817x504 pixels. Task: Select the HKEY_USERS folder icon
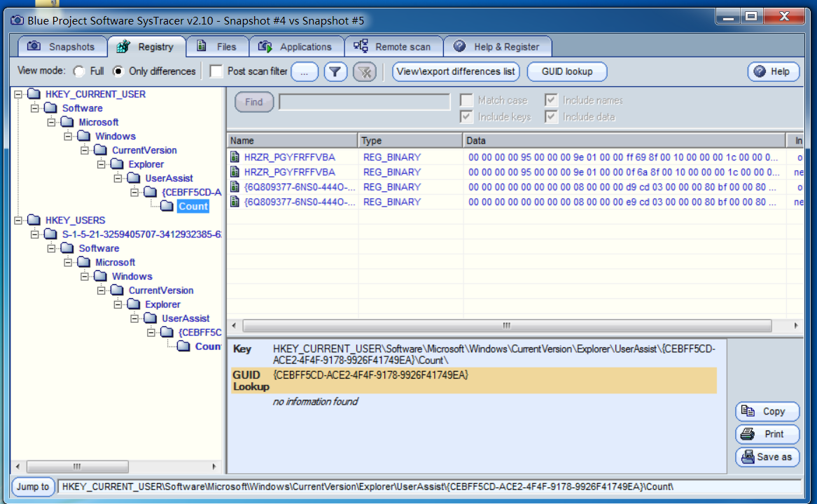pos(34,220)
